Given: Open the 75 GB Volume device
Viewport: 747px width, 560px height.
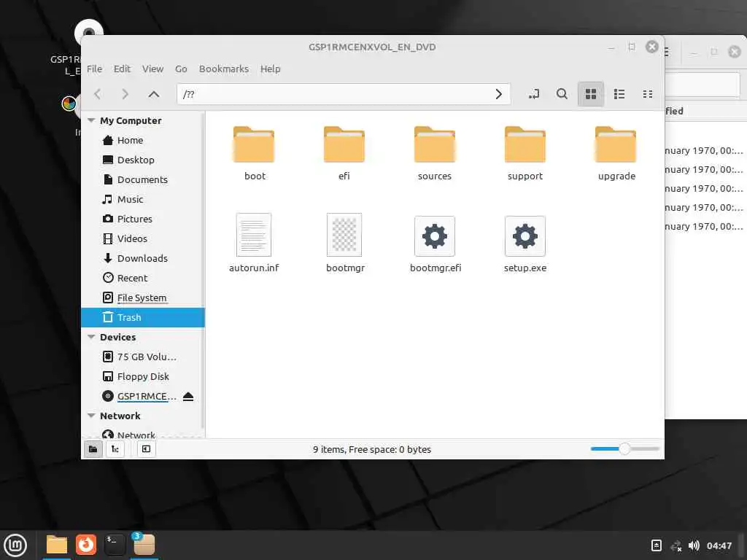Looking at the screenshot, I should pos(143,357).
